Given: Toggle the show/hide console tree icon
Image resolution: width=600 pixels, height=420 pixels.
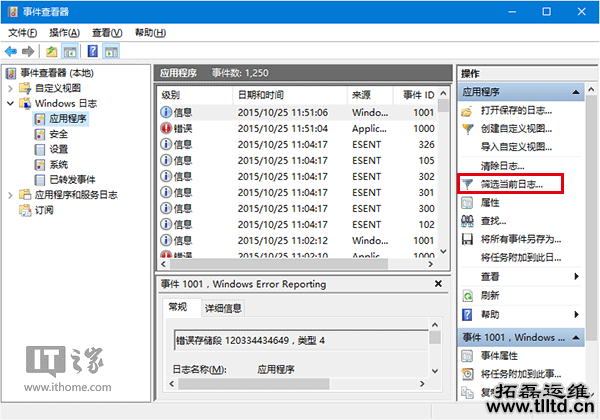Looking at the screenshot, I should [x=70, y=51].
